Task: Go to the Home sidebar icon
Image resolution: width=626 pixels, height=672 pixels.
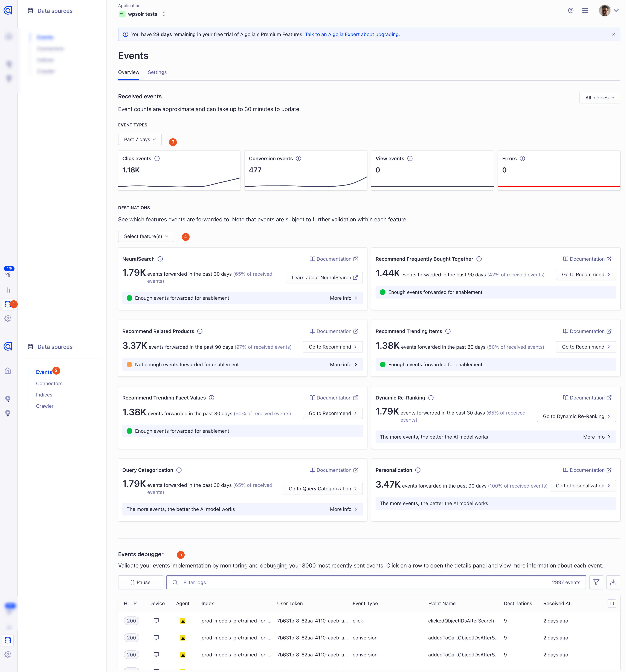Action: tap(8, 371)
